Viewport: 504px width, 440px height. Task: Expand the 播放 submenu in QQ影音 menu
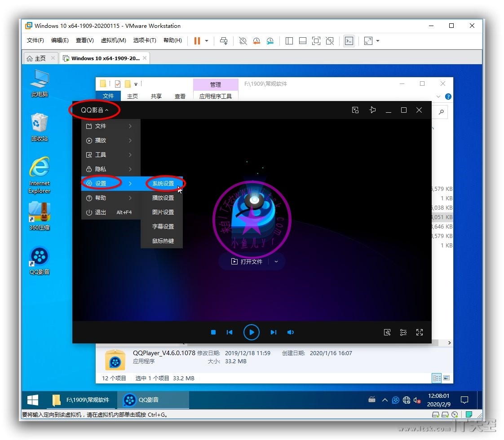point(111,141)
